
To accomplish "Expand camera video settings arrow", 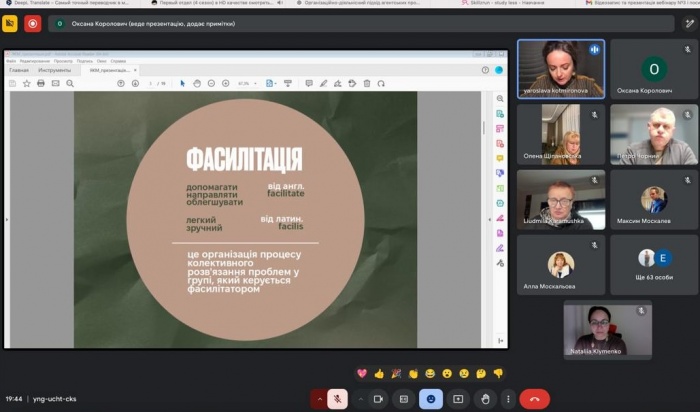I will (x=362, y=398).
